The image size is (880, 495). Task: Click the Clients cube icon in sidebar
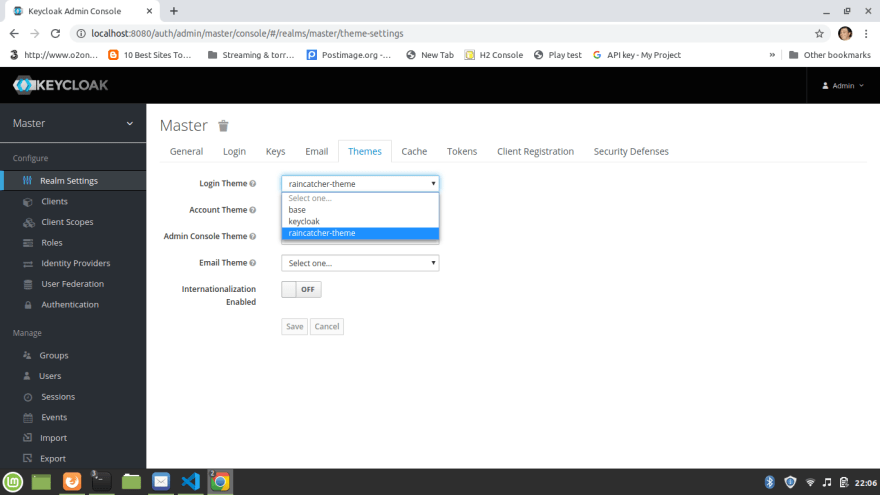tap(28, 201)
